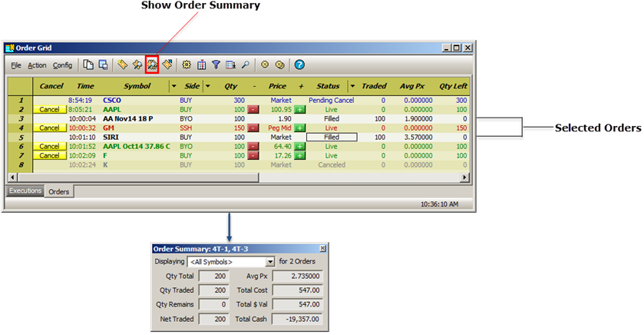Switch to the Orders tab
Image resolution: width=644 pixels, height=335 pixels.
coord(59,192)
